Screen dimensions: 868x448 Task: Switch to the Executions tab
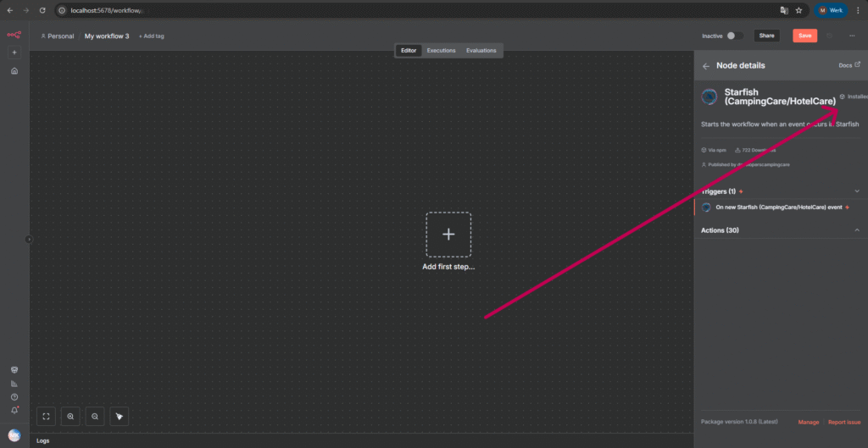point(441,51)
